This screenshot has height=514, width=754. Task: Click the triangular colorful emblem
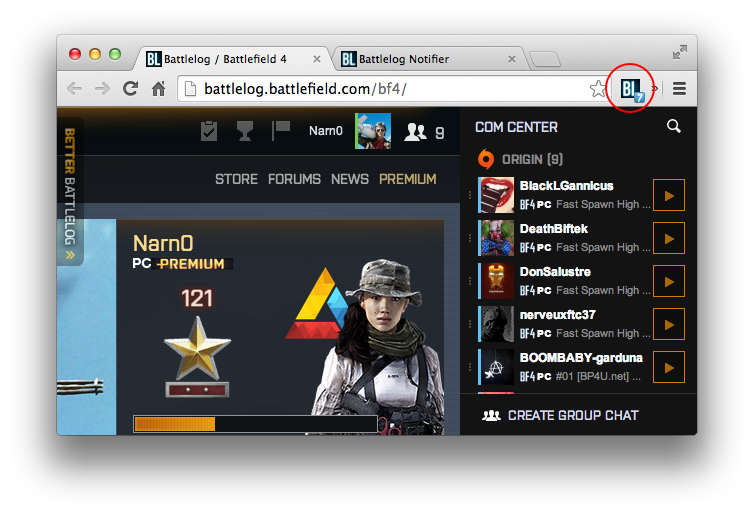click(x=316, y=304)
